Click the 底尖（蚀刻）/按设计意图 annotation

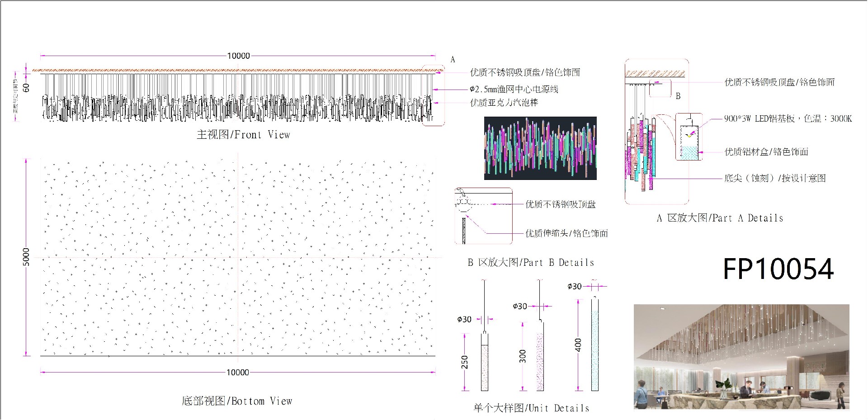[x=775, y=178]
